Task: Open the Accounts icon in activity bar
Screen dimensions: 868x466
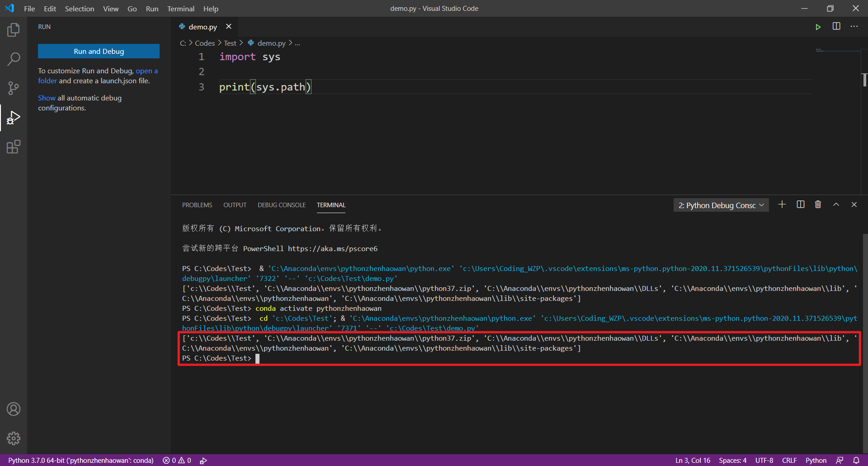Action: pyautogui.click(x=13, y=409)
